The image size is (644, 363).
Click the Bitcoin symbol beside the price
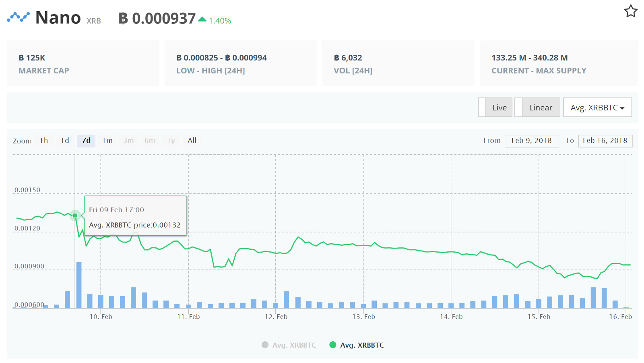[x=123, y=19]
